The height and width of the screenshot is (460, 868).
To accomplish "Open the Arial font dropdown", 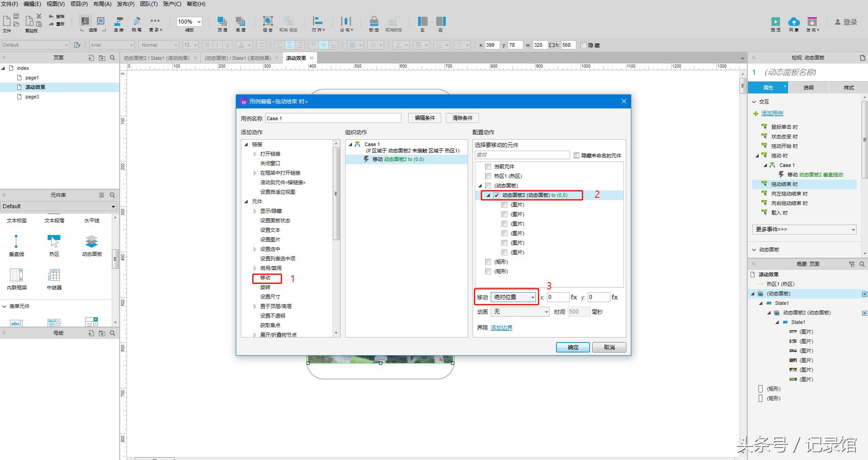I will click(112, 45).
